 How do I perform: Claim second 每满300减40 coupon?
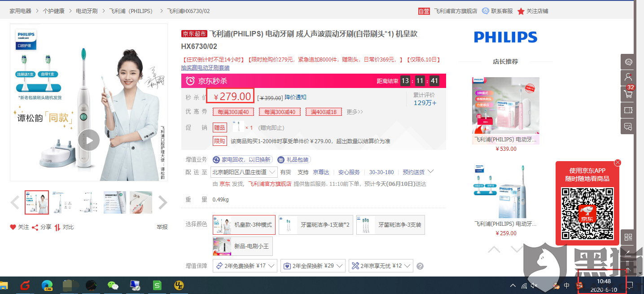click(280, 112)
